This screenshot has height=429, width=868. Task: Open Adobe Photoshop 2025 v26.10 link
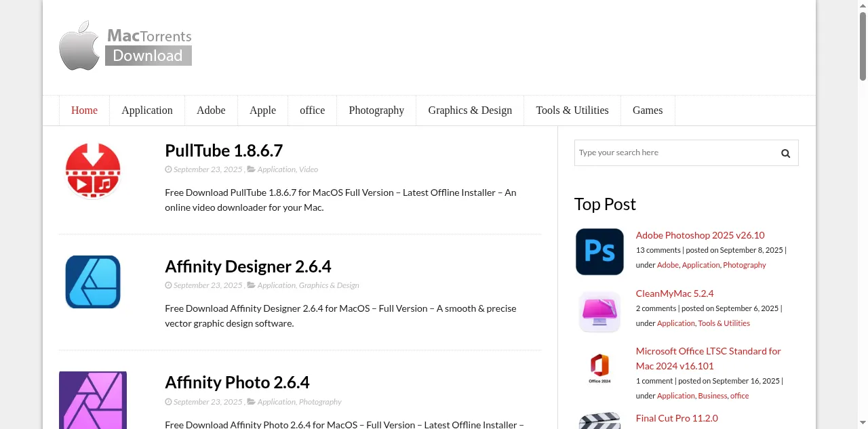click(x=700, y=235)
